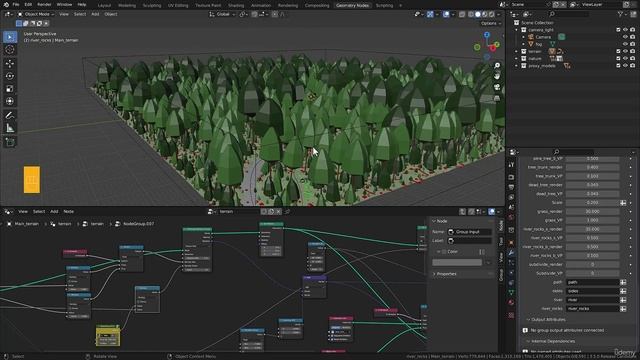Pin the node tree in node editor header

(287, 211)
